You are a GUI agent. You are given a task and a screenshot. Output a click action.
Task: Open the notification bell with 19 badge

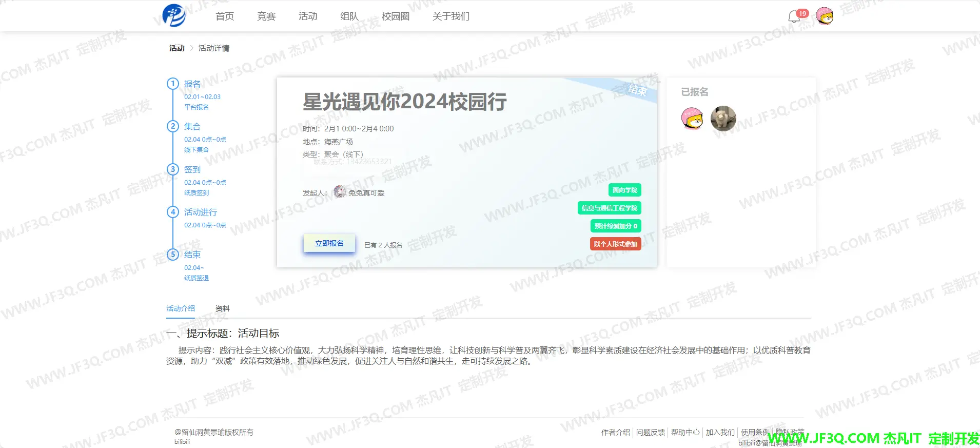[x=794, y=16]
